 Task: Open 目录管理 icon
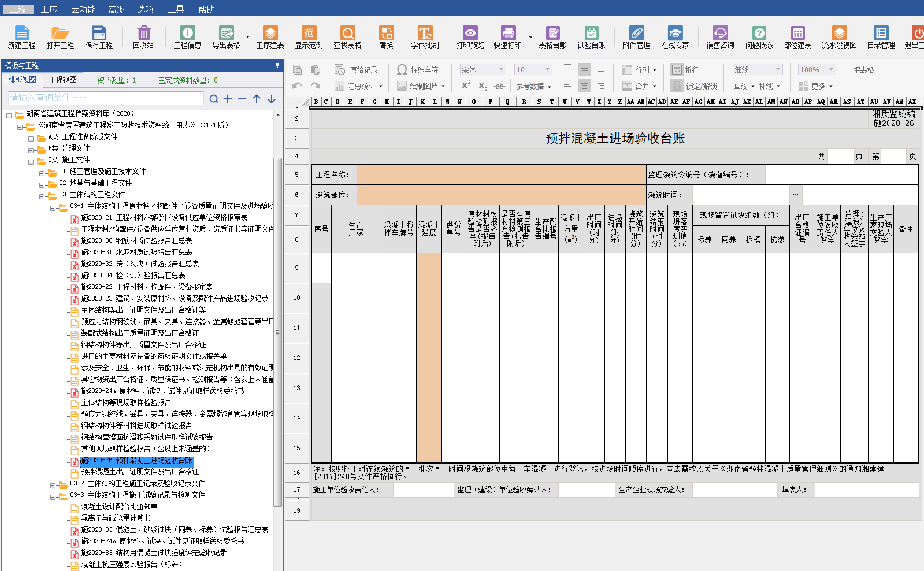pyautogui.click(x=881, y=37)
